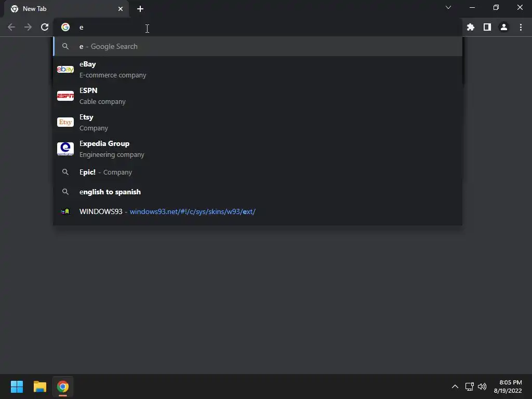Click the address bar input field
Image resolution: width=532 pixels, height=399 pixels.
click(x=258, y=27)
